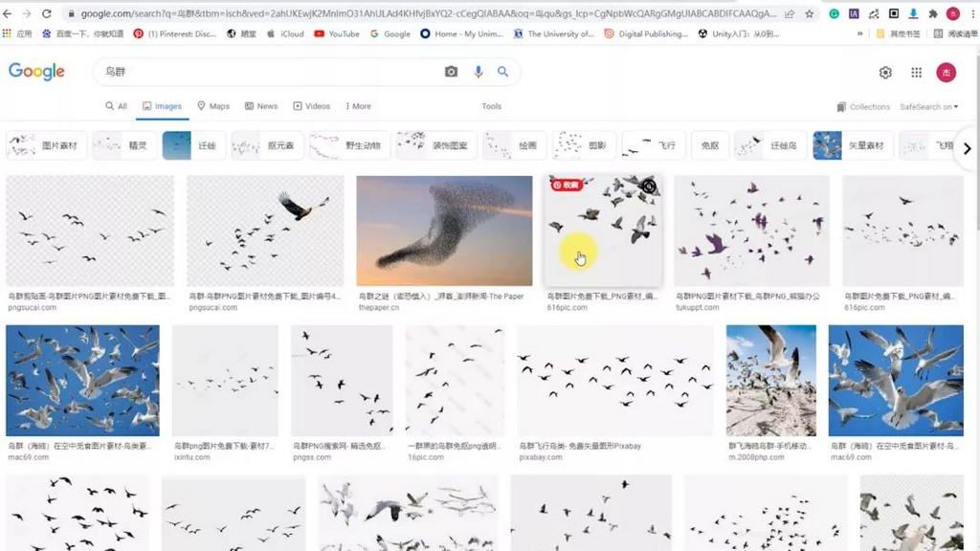This screenshot has width=980, height=551.
Task: Click the camera search-by-image icon
Action: (x=451, y=72)
